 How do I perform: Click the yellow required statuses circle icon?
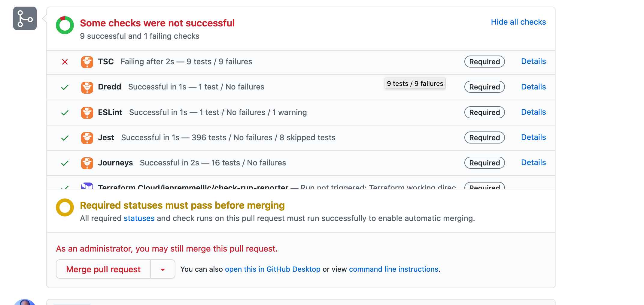click(65, 207)
